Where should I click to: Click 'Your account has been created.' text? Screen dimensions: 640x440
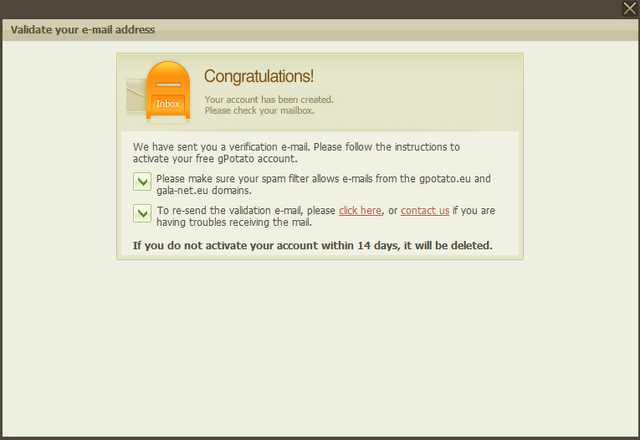(x=269, y=100)
